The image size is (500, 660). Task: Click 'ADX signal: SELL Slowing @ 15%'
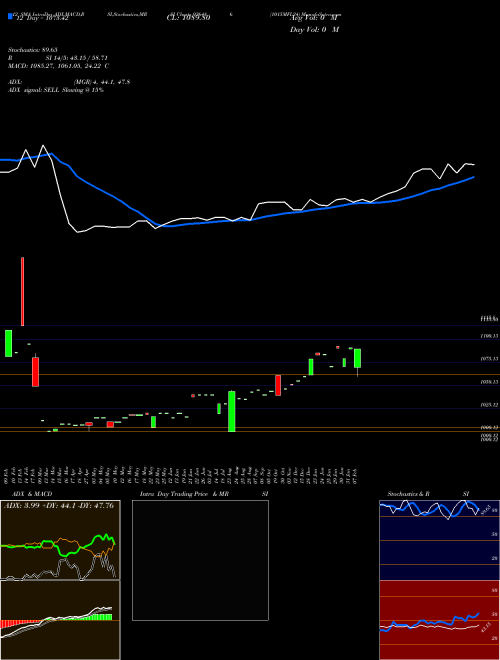coord(56,90)
